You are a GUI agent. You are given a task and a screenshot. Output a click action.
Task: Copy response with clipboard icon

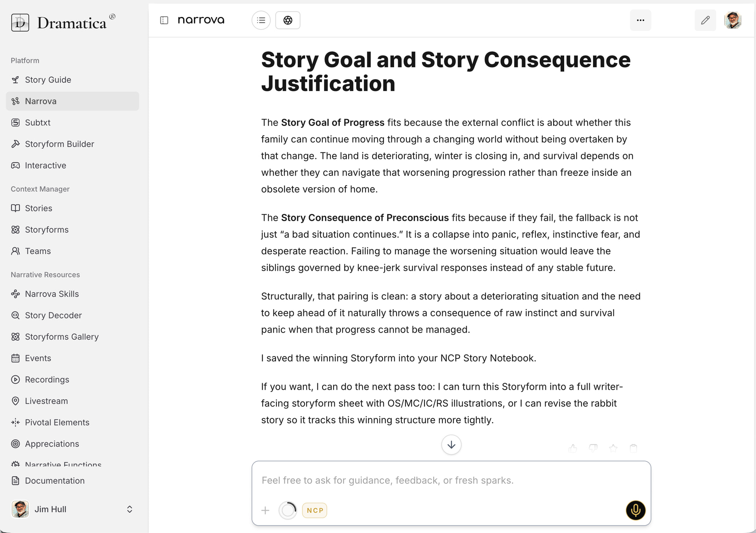pyautogui.click(x=633, y=448)
